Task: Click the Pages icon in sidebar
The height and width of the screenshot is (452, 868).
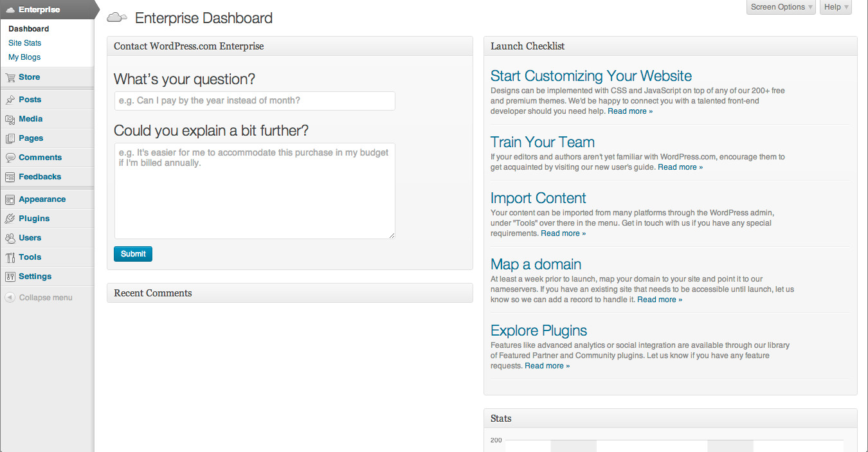Action: click(10, 138)
